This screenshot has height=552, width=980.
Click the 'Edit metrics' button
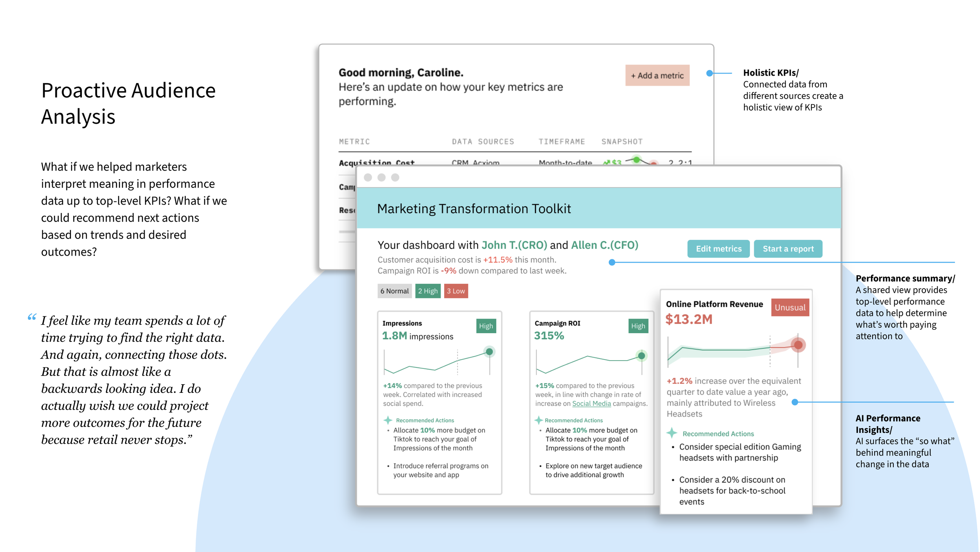pos(718,249)
